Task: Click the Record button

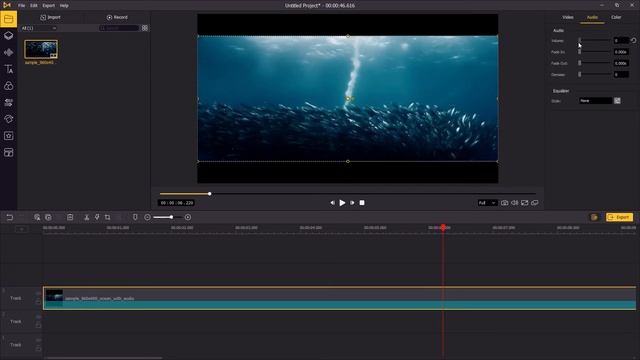Action: point(117,18)
